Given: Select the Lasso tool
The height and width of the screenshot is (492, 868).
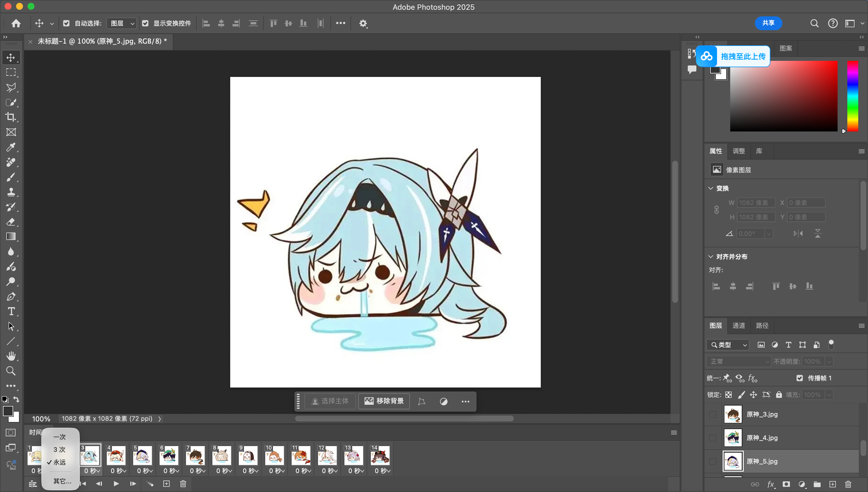Looking at the screenshot, I should point(11,88).
